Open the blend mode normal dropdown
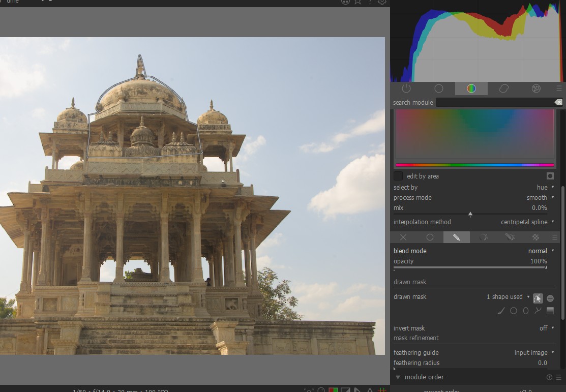Screen dimensions: 566x392 pyautogui.click(x=474, y=251)
